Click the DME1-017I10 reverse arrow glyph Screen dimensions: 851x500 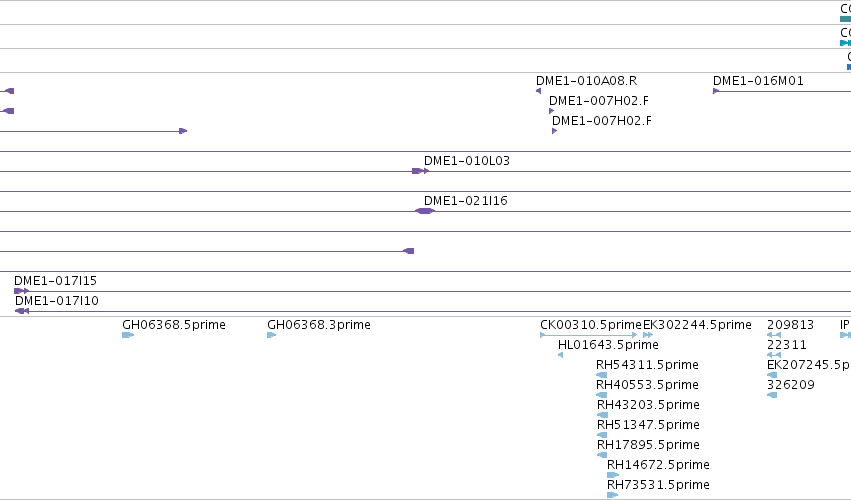click(22, 311)
